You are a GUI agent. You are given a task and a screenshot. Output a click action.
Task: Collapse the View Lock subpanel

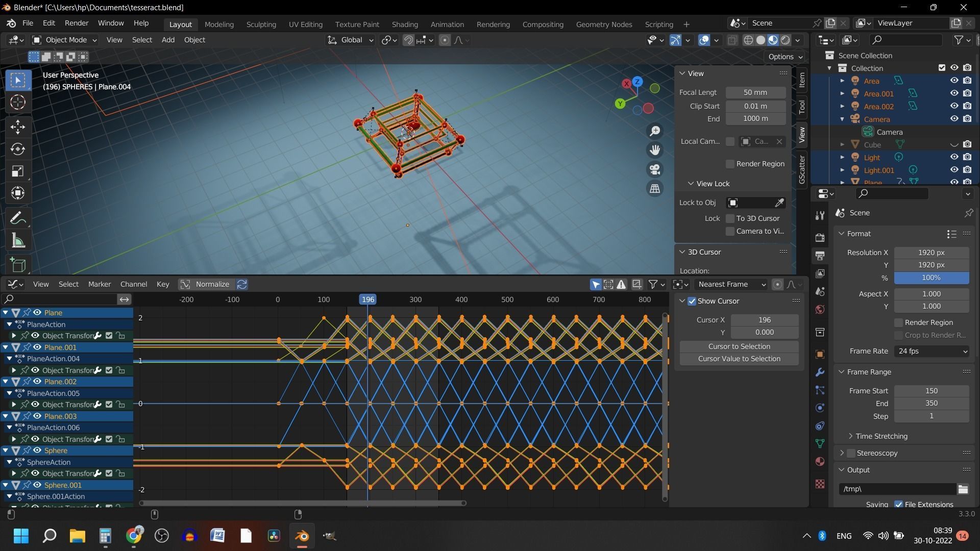click(708, 184)
